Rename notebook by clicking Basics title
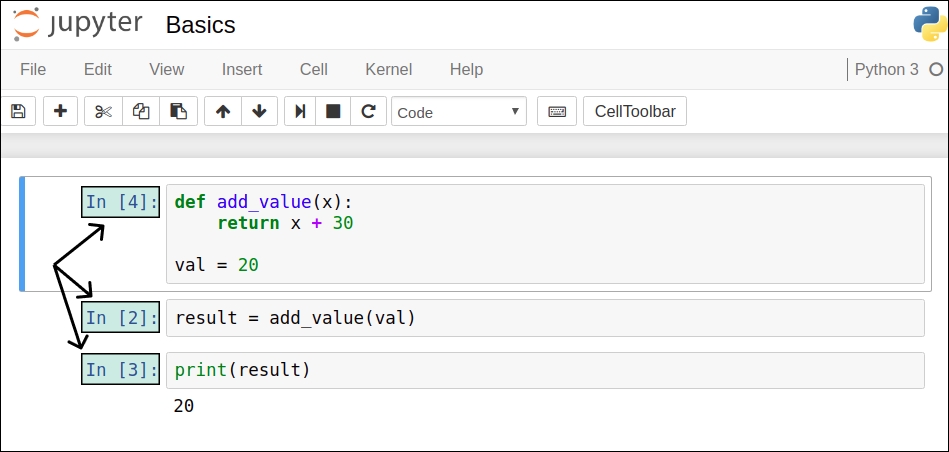Image resolution: width=949 pixels, height=452 pixels. coord(200,25)
